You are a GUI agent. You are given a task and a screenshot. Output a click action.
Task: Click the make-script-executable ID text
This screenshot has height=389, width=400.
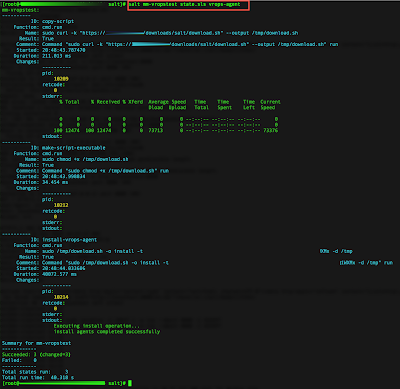coord(74,148)
